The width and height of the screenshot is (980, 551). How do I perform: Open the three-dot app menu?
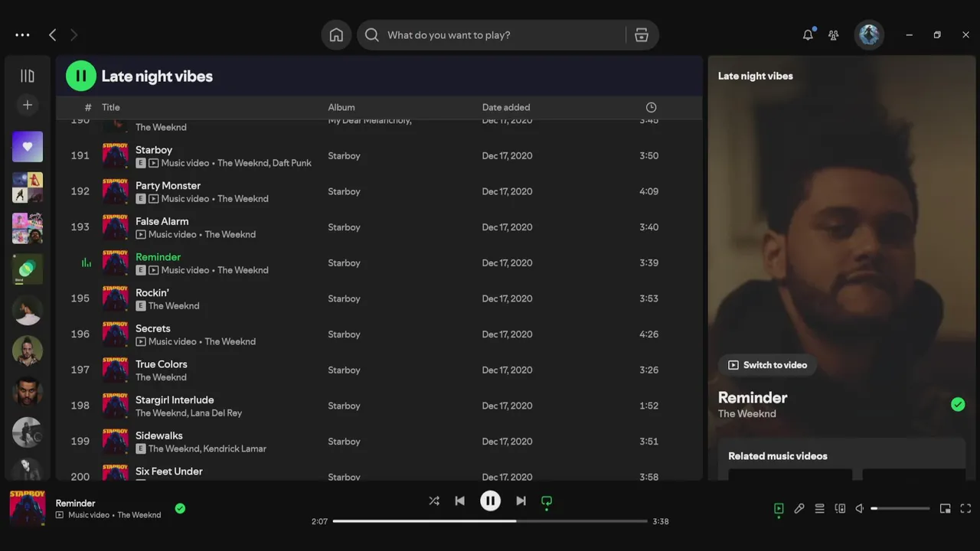tap(22, 35)
